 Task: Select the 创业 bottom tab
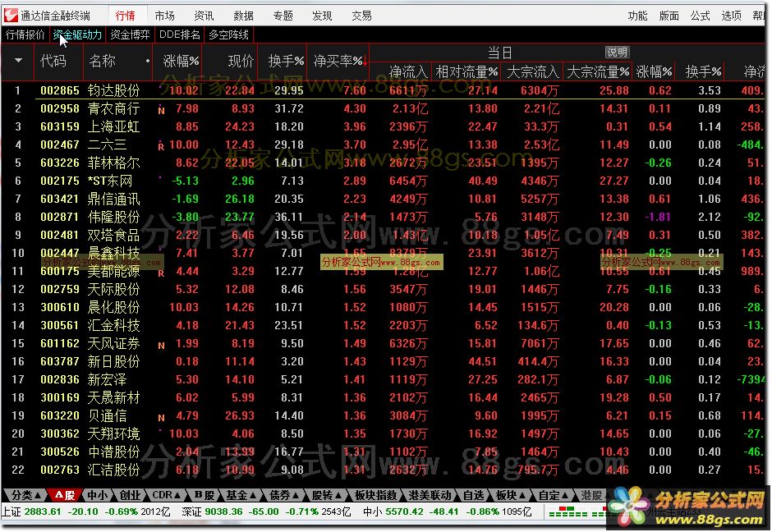point(130,495)
